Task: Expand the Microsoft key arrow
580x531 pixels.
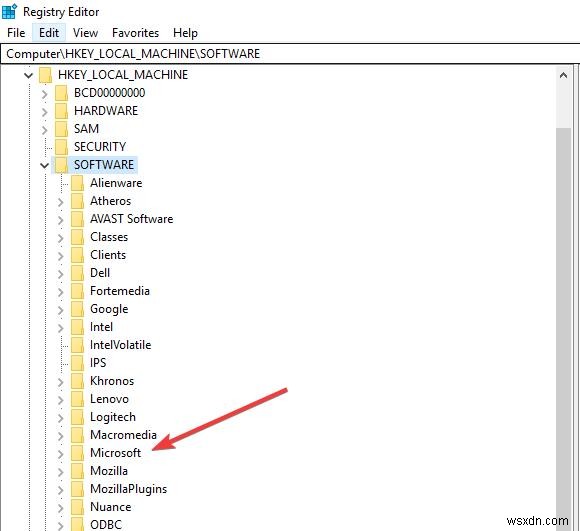Action: [61, 454]
